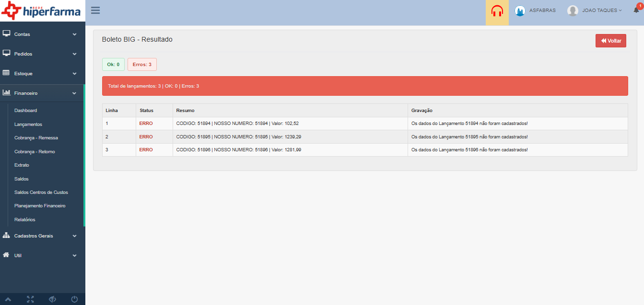The width and height of the screenshot is (644, 305).
Task: Expand the Pedidos menu
Action: (x=42, y=54)
